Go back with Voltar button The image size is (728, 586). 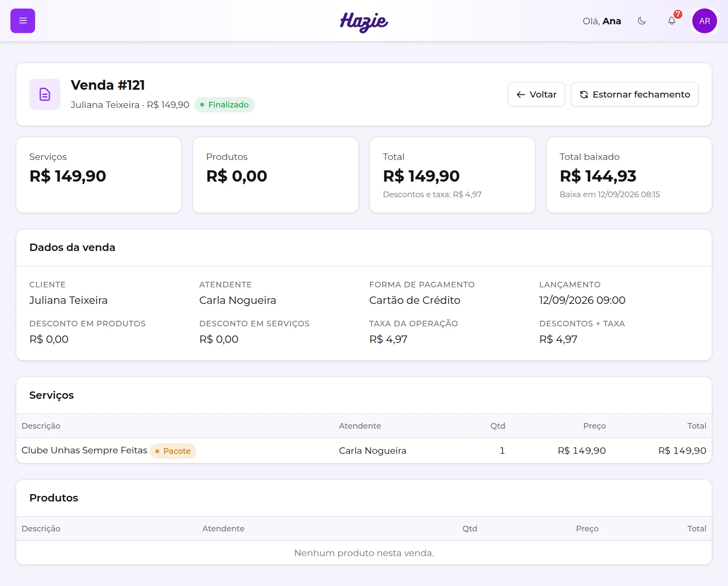click(536, 94)
